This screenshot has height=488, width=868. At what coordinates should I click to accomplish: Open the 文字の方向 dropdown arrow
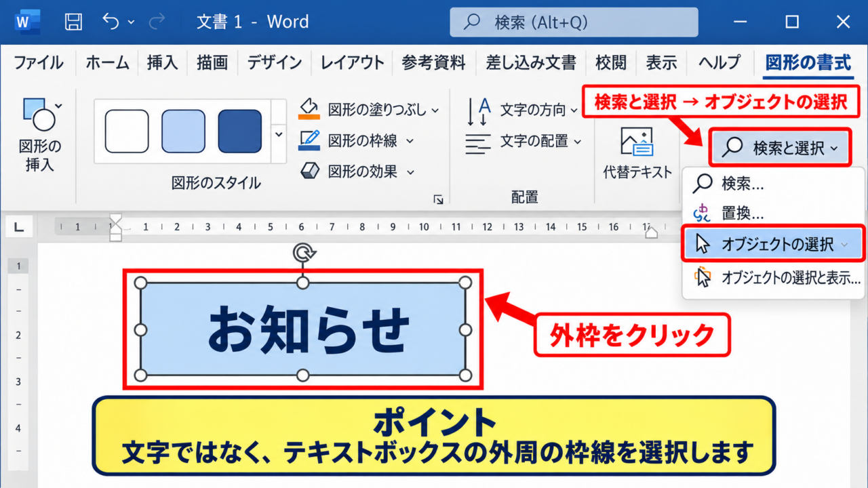[574, 110]
